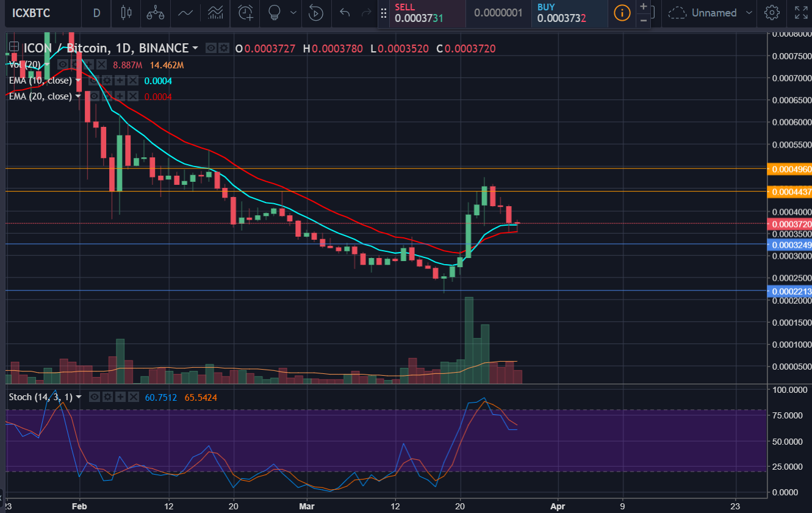Remove EMA (10, close) with its X icon
This screenshot has width=812, height=513.
(134, 81)
